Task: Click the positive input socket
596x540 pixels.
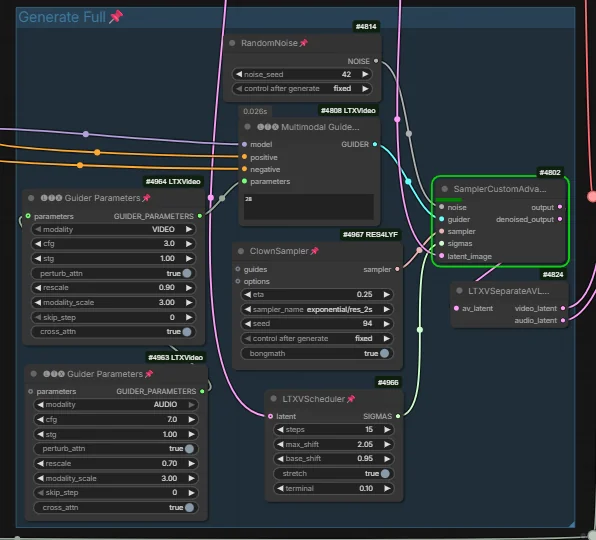Action: click(244, 157)
